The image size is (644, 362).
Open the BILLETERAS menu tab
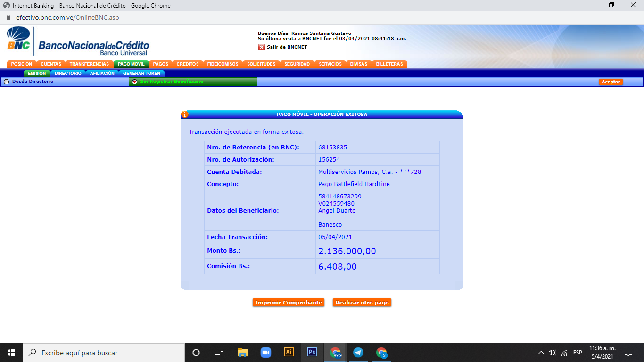click(389, 64)
